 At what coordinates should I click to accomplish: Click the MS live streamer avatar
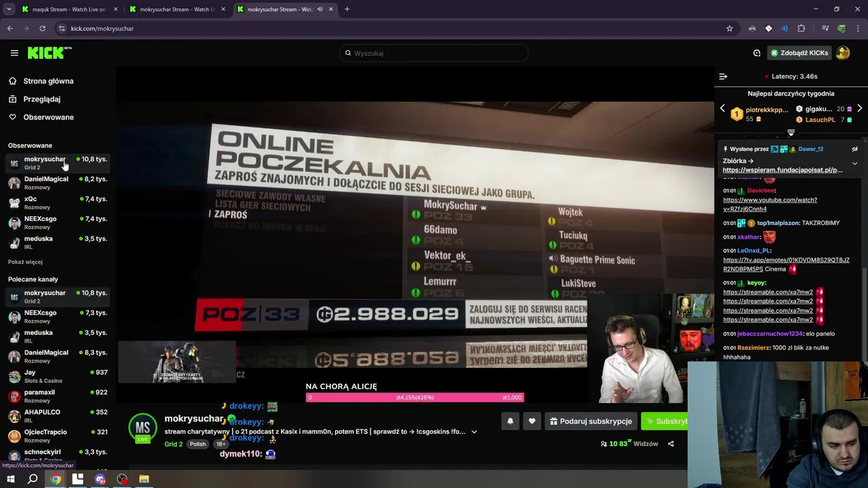coord(142,428)
